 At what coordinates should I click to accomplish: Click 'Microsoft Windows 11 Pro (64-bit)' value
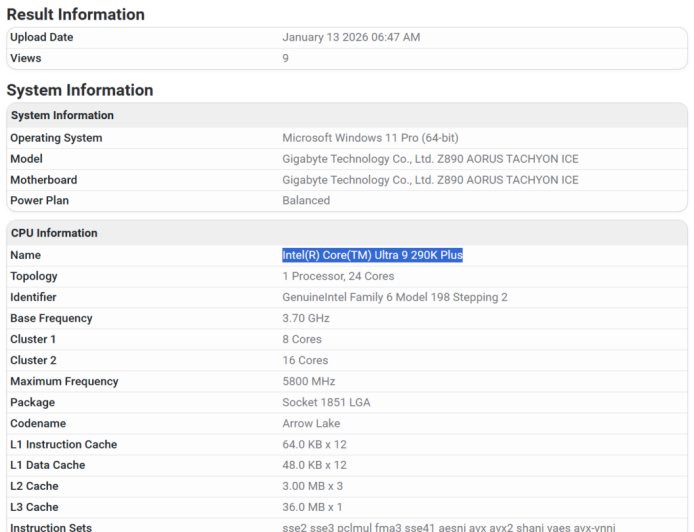coord(370,138)
